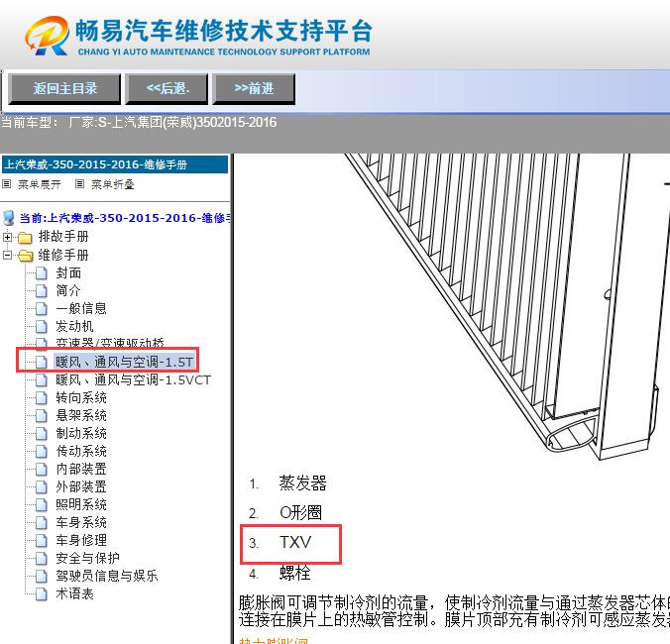Image resolution: width=670 pixels, height=644 pixels.
Task: Click the 返回主目录 button
Action: [64, 89]
